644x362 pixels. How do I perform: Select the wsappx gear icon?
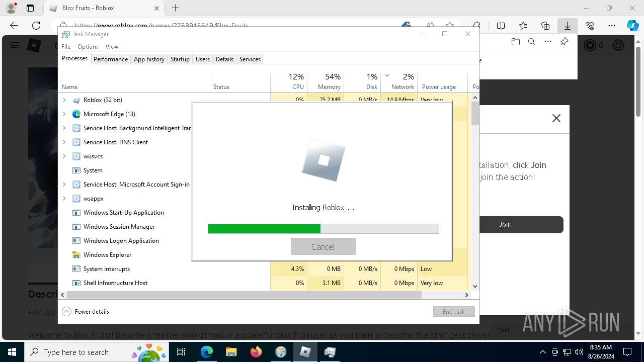point(76,199)
